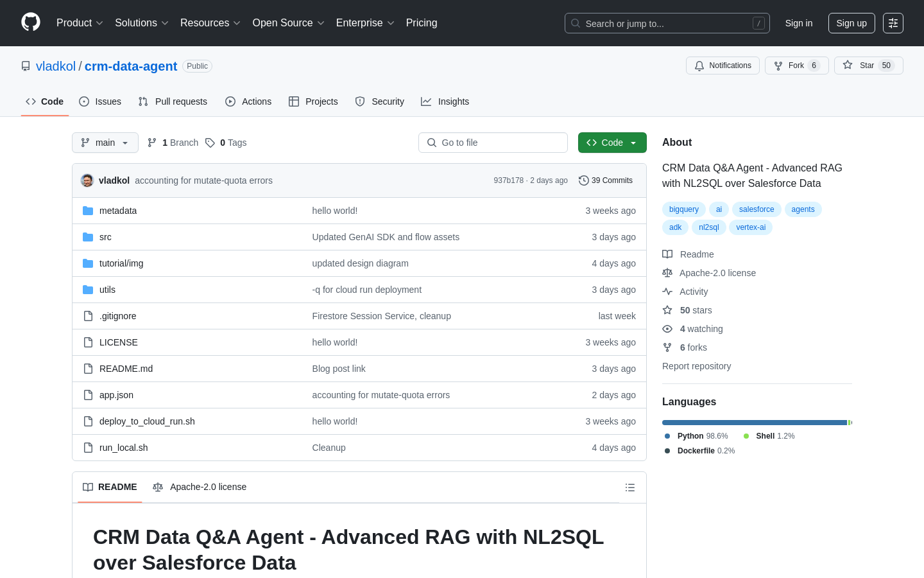Image resolution: width=924 pixels, height=578 pixels.
Task: Click the vertex-ai topic tag
Action: (x=751, y=227)
